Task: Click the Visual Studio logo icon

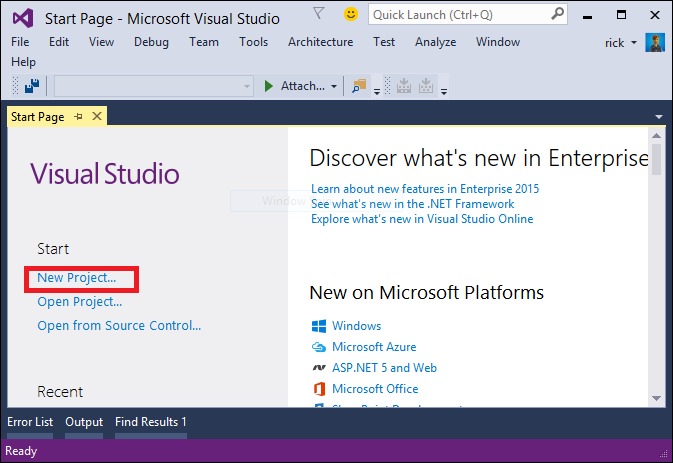Action: coord(23,18)
